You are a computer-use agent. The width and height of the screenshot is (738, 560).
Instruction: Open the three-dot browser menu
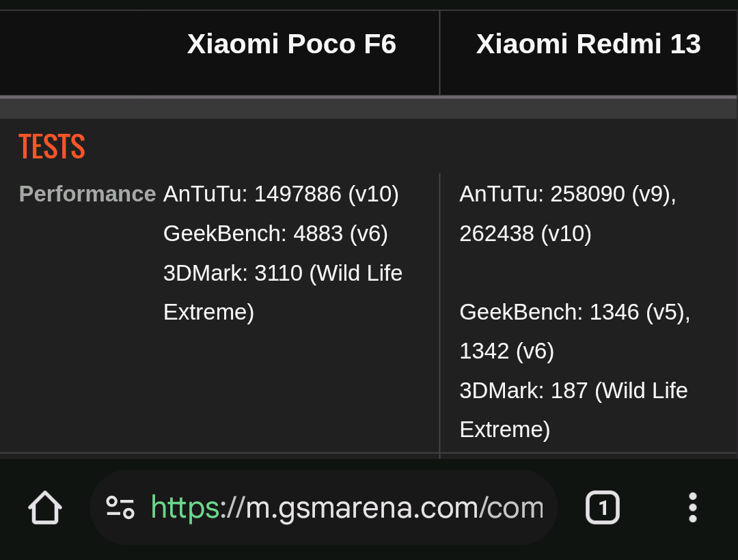692,507
